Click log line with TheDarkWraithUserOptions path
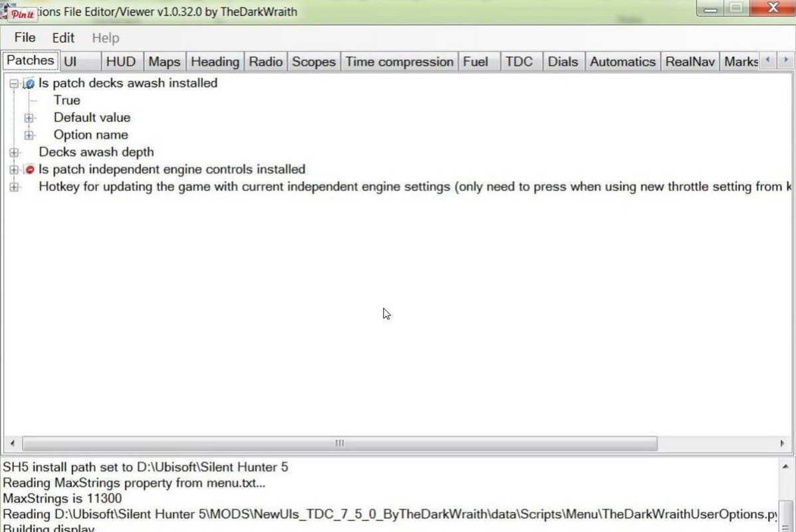The image size is (796, 532). pyautogui.click(x=390, y=514)
